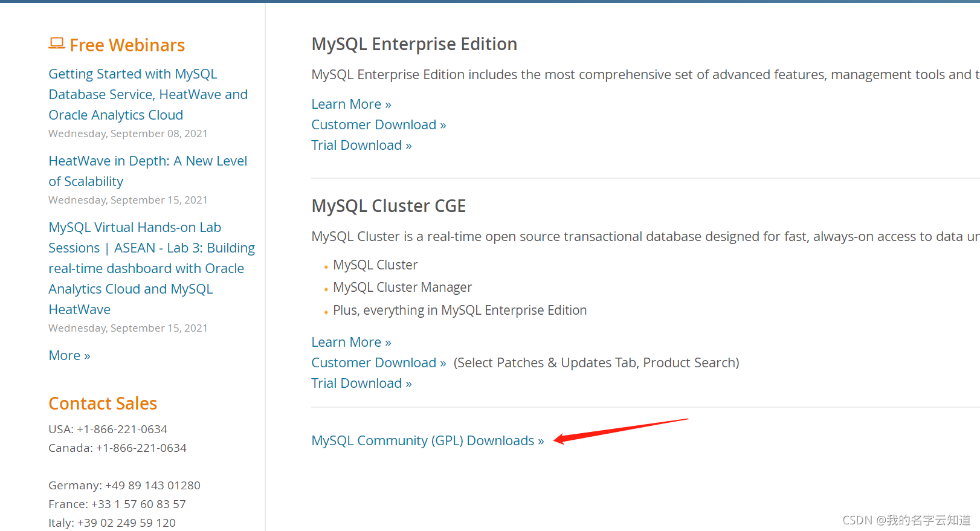The image size is (980, 531).
Task: Click 'Plus, everything in MySQL Enterprise Edition' bullet
Action: coord(460,311)
